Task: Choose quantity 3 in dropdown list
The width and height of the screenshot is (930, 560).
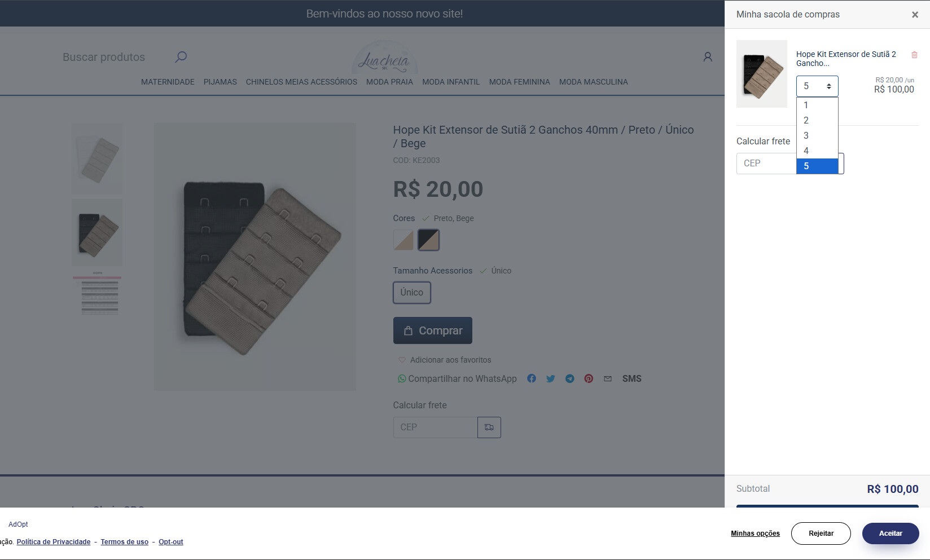Action: 817,135
